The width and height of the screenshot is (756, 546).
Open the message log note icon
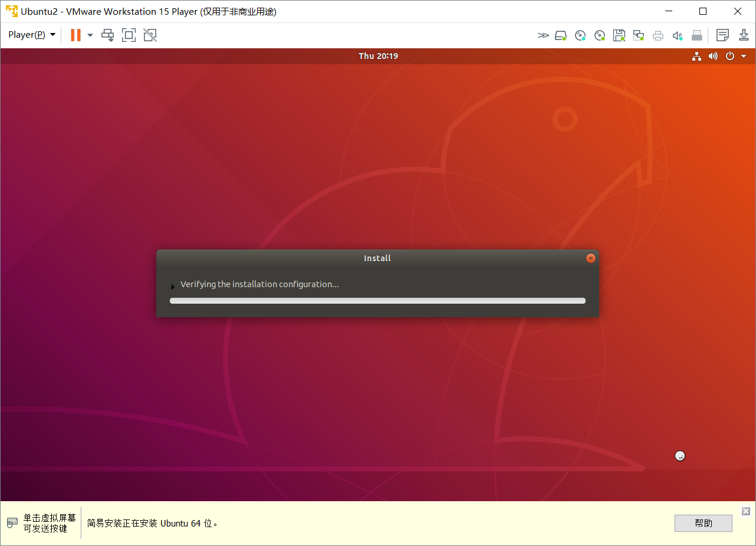(x=722, y=35)
